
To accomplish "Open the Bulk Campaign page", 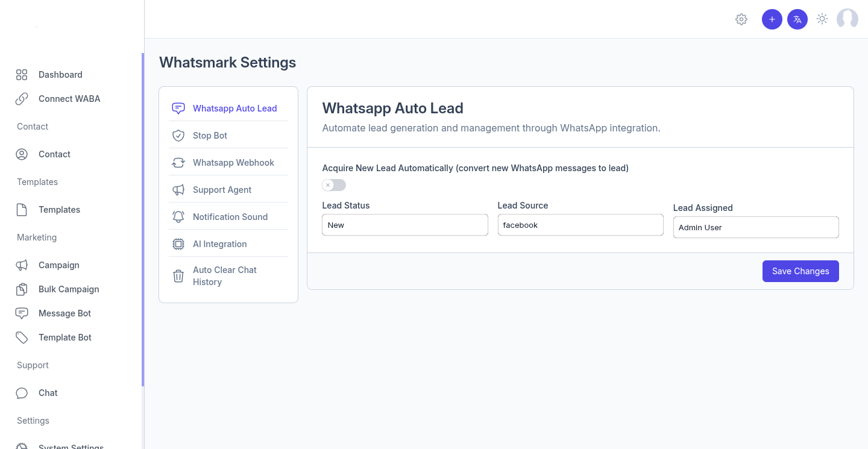I will pos(69,289).
